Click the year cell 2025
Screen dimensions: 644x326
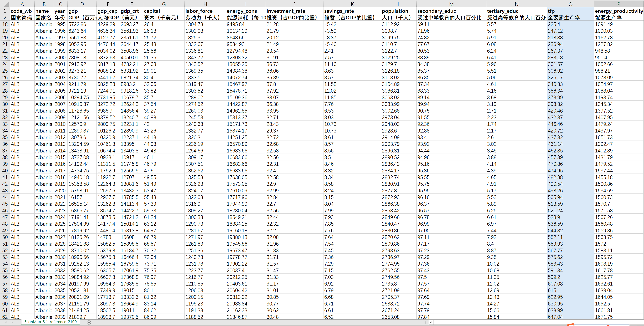point(60,224)
